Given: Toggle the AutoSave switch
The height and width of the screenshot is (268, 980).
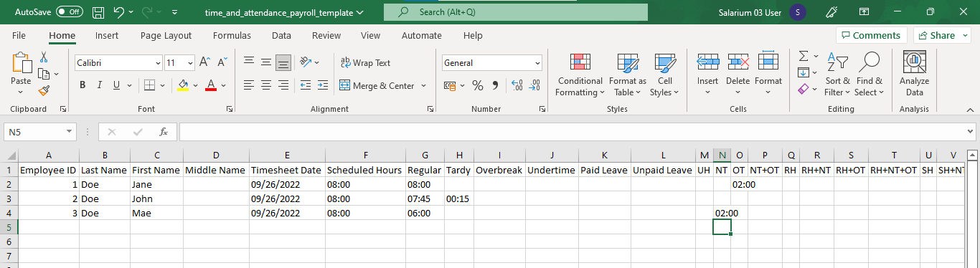Looking at the screenshot, I should 70,12.
